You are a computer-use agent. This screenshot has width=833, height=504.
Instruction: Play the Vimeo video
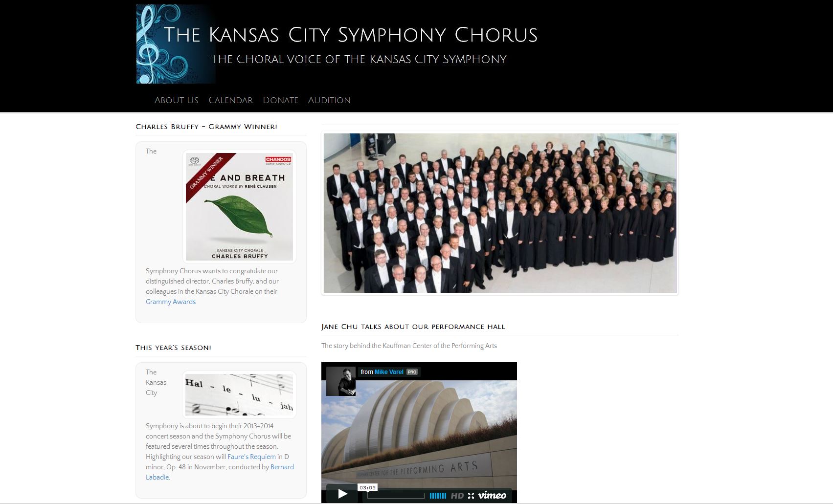click(343, 494)
